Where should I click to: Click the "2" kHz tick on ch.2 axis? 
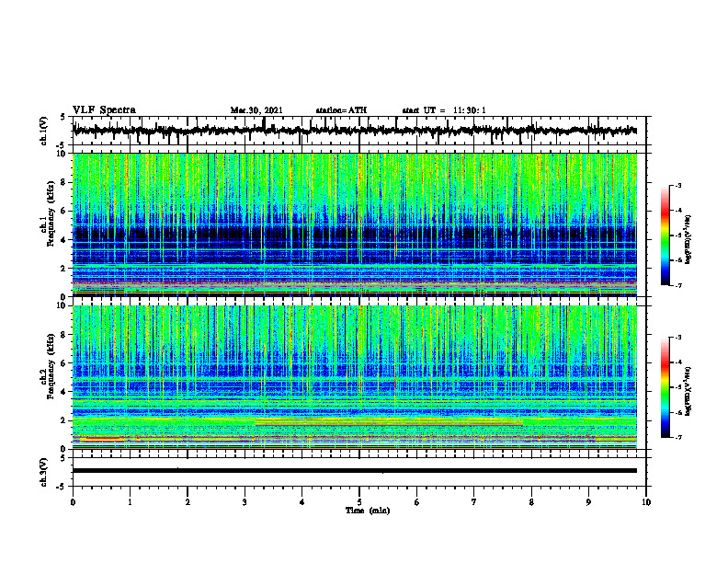click(63, 420)
